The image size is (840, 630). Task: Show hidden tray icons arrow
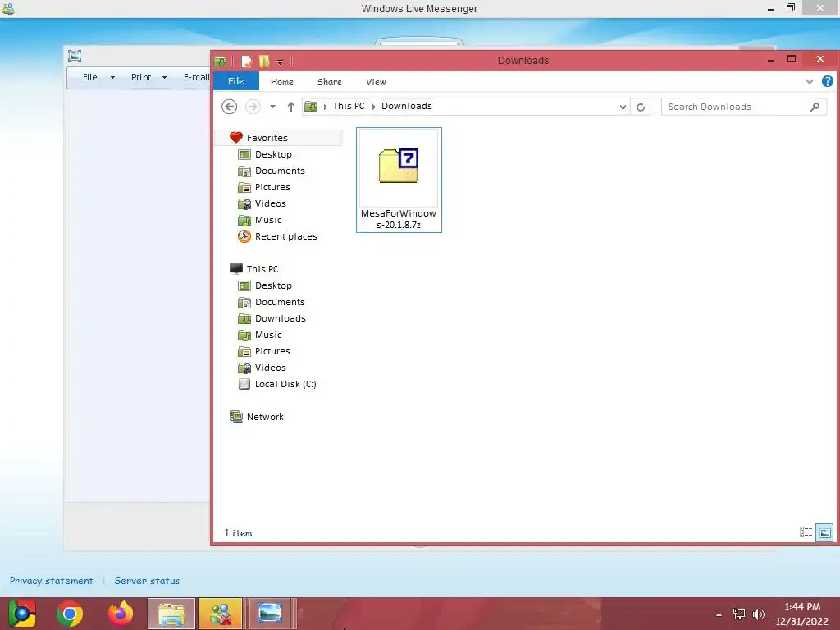click(719, 614)
